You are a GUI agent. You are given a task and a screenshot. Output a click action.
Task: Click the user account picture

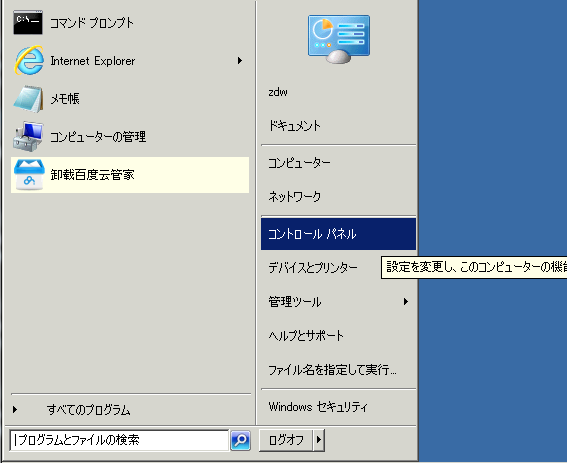pyautogui.click(x=338, y=39)
